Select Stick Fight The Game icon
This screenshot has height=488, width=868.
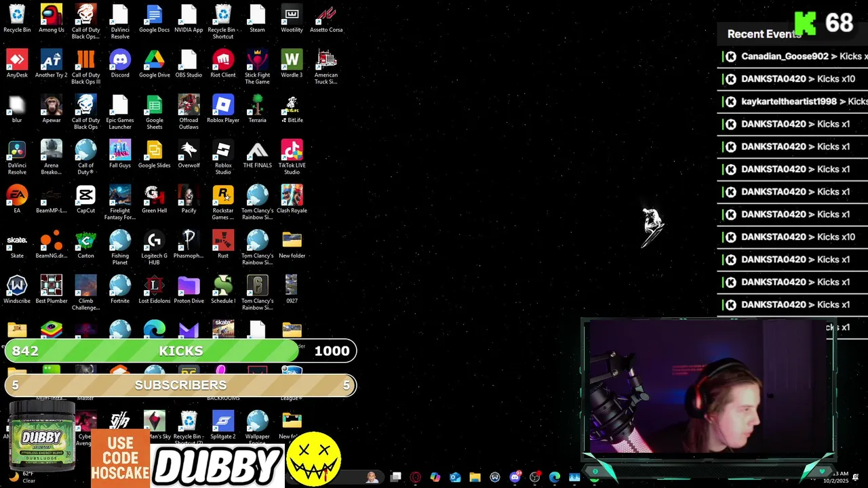pos(257,66)
